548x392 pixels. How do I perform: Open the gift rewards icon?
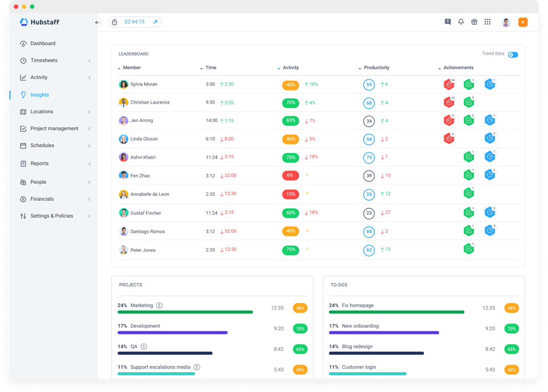(474, 21)
